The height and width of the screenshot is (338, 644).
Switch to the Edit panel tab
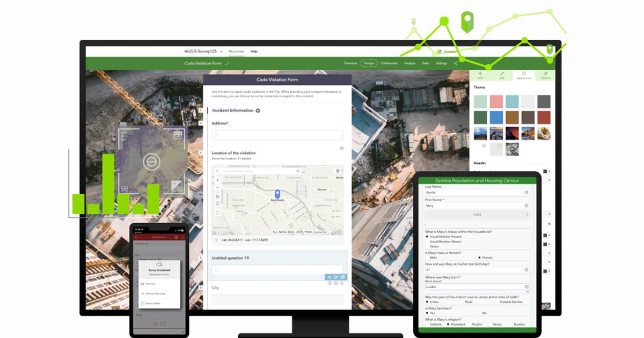(502, 75)
